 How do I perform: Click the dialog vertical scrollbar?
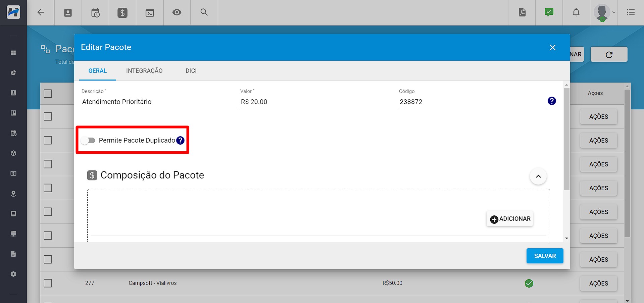pos(566,139)
